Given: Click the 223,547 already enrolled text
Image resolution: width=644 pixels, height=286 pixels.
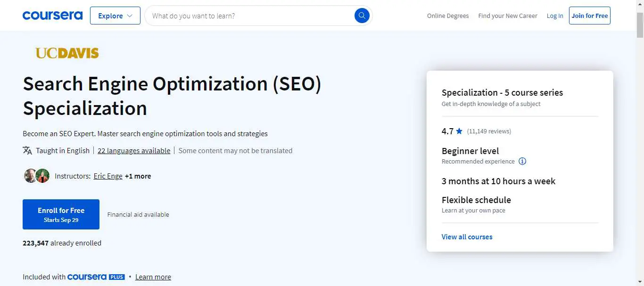Looking at the screenshot, I should 62,243.
